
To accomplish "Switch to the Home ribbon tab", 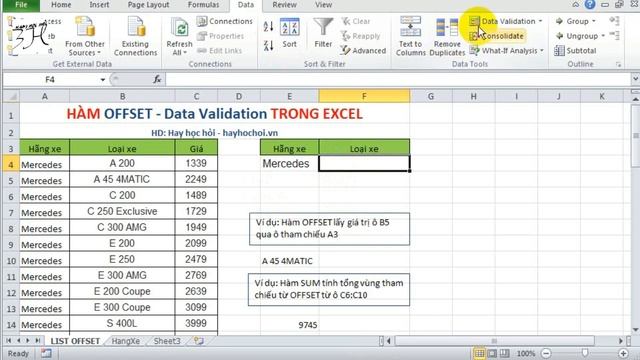I will pos(61,5).
